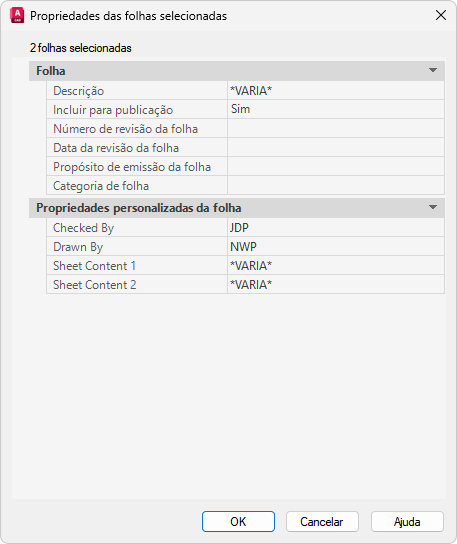Open help with the Ajuda button
Image resolution: width=457 pixels, height=544 pixels.
[x=407, y=521]
